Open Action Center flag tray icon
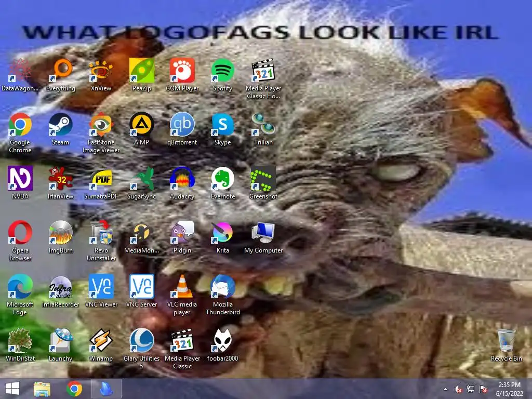 tap(483, 389)
